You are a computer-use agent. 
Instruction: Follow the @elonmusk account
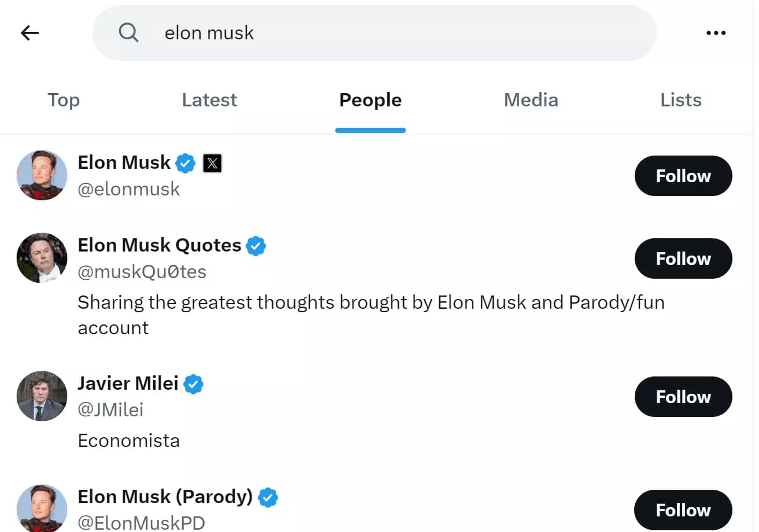pyautogui.click(x=683, y=176)
